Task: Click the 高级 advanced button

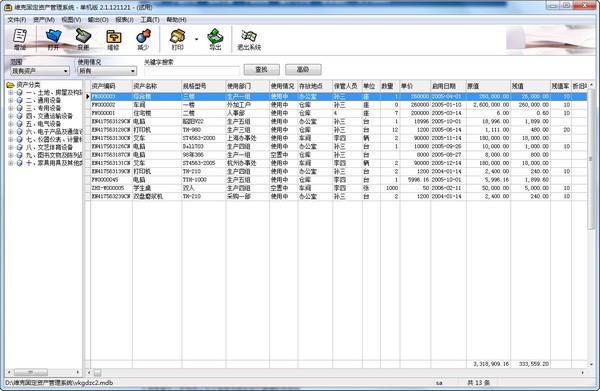Action: pos(303,70)
